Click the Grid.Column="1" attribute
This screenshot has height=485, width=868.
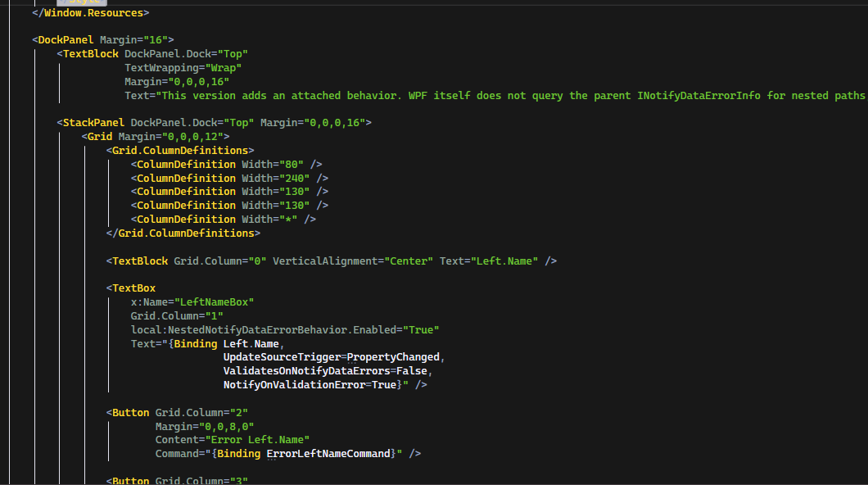click(177, 315)
